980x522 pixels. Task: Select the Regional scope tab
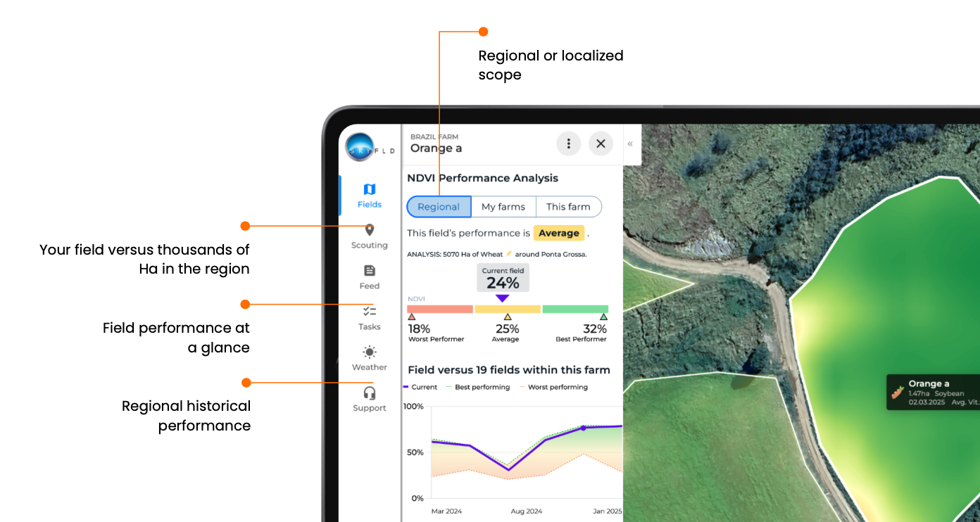tap(439, 207)
